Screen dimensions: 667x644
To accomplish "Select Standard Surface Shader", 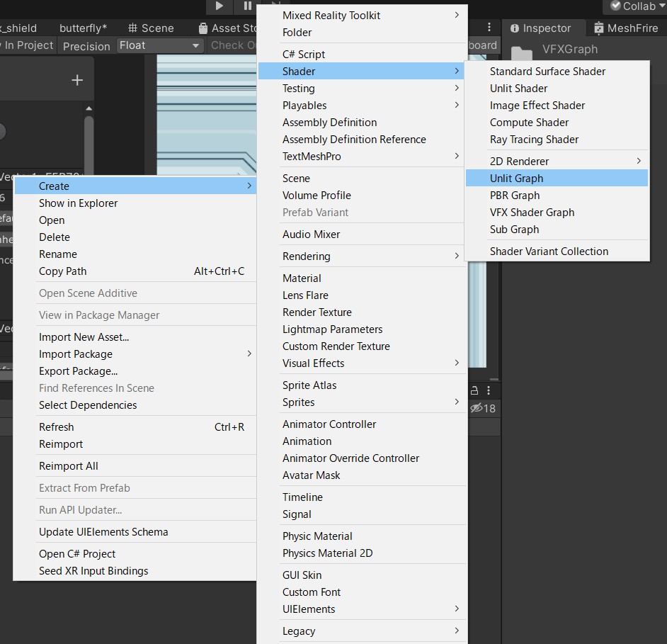I will 557,71.
